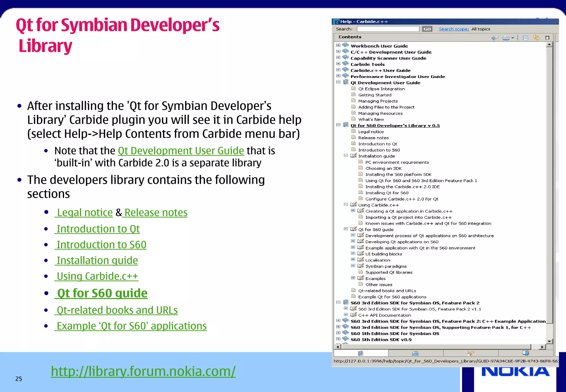Viewport: 566px width, 392px height.
Task: Click the Localisation book icon
Action: 360,259
